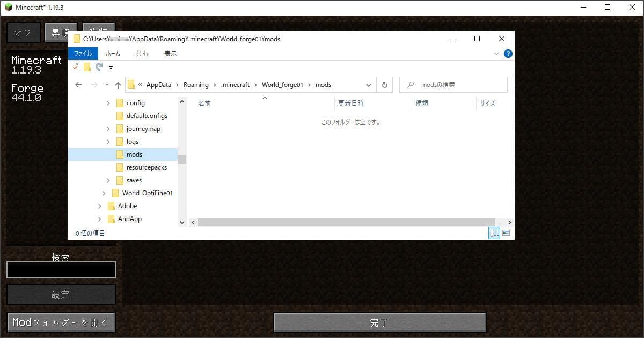Open 共有 ribbon tab
The width and height of the screenshot is (644, 338).
[142, 54]
